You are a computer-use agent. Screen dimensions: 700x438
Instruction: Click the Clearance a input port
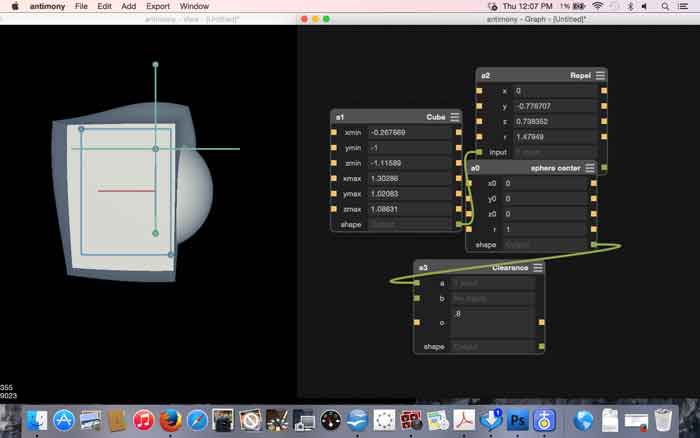tap(417, 283)
